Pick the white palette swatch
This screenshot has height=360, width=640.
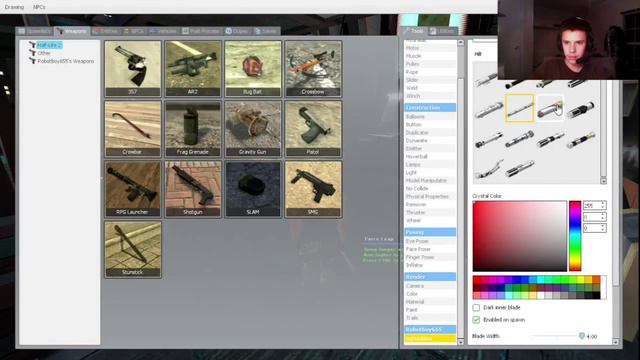[x=541, y=296]
